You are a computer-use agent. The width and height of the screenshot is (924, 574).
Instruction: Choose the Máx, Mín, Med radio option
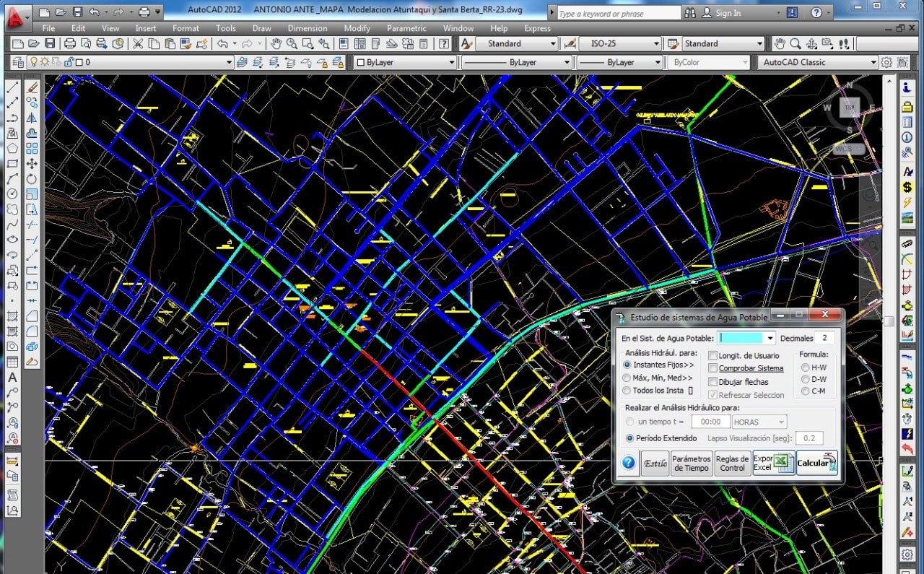click(627, 378)
